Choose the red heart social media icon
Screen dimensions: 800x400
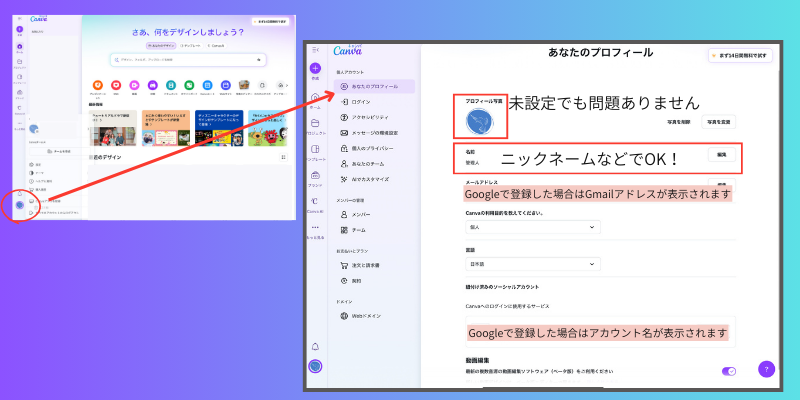[116, 85]
